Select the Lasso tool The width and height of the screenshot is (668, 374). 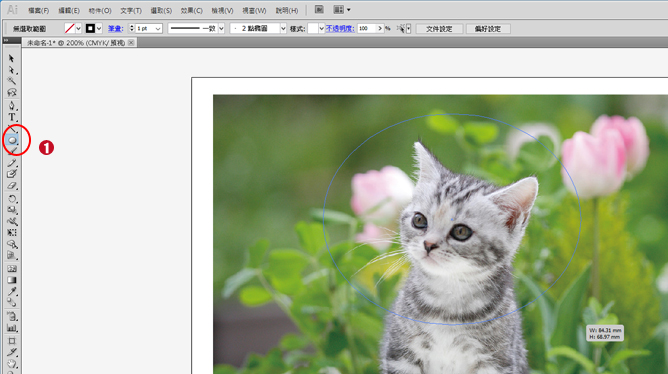point(12,92)
